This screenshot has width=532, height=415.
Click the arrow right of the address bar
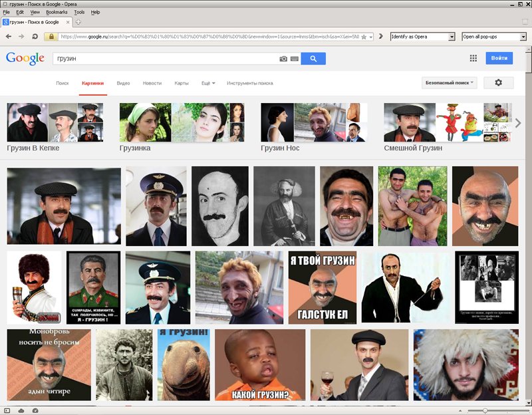pos(380,37)
